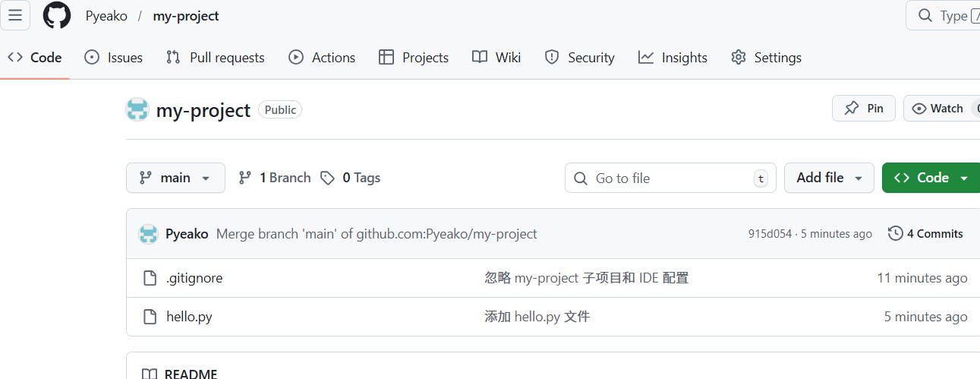Open the Merge branch 'main' commit message
Image resolution: width=980 pixels, height=379 pixels.
click(377, 234)
